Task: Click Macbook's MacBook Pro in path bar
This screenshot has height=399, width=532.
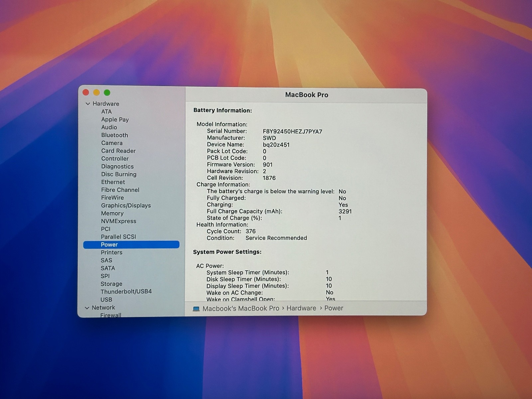Action: click(x=241, y=309)
